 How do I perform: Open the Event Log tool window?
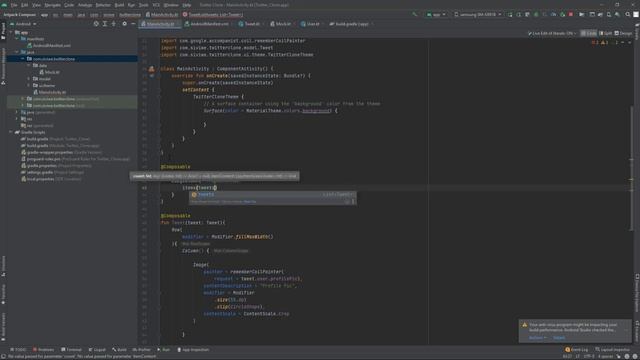tap(577, 350)
